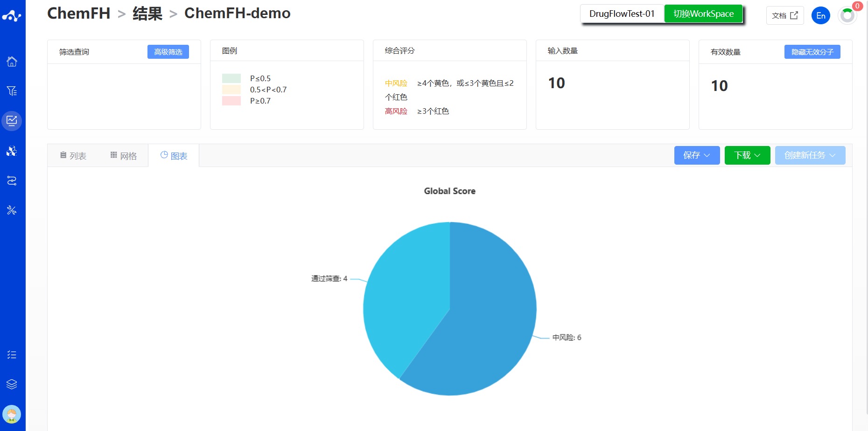Open the task list icon in sidebar
Viewport: 868px width, 431px height.
point(12,355)
